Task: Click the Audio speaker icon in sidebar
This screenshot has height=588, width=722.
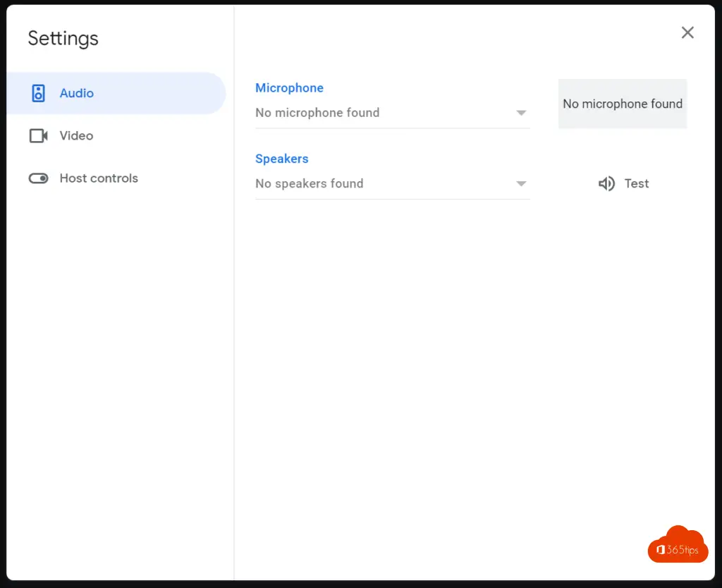Action: [x=38, y=93]
